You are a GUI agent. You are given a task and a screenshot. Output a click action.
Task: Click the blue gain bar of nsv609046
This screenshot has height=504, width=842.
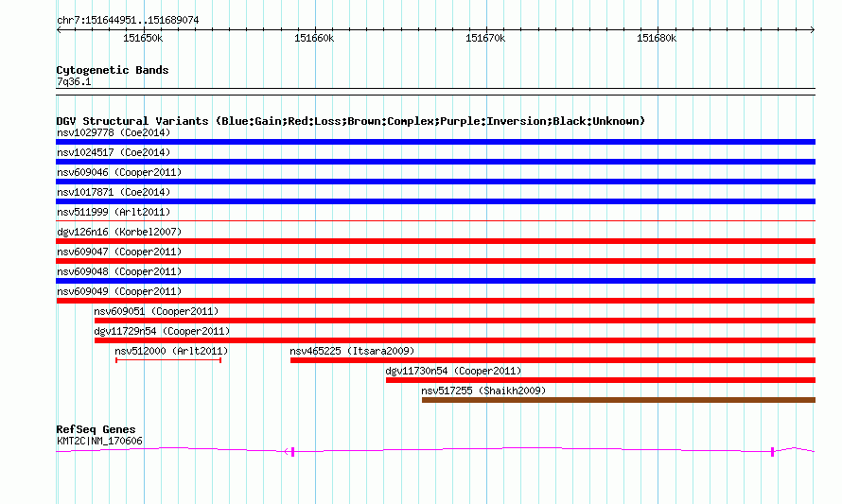click(435, 182)
